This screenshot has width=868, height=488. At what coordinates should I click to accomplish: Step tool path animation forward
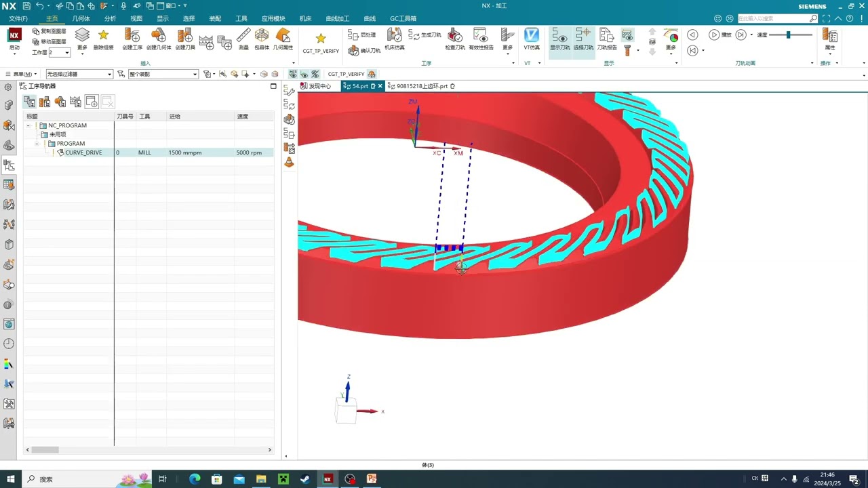(741, 35)
